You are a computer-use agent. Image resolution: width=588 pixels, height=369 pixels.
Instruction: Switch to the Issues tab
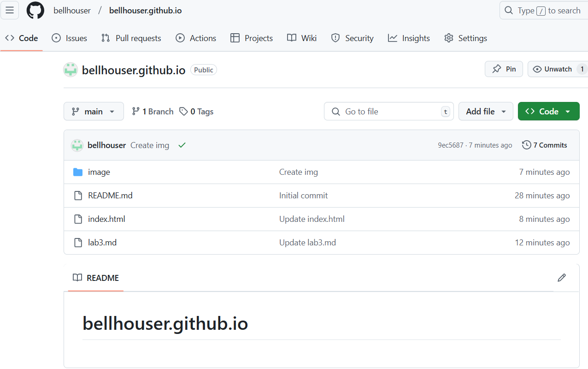(69, 38)
